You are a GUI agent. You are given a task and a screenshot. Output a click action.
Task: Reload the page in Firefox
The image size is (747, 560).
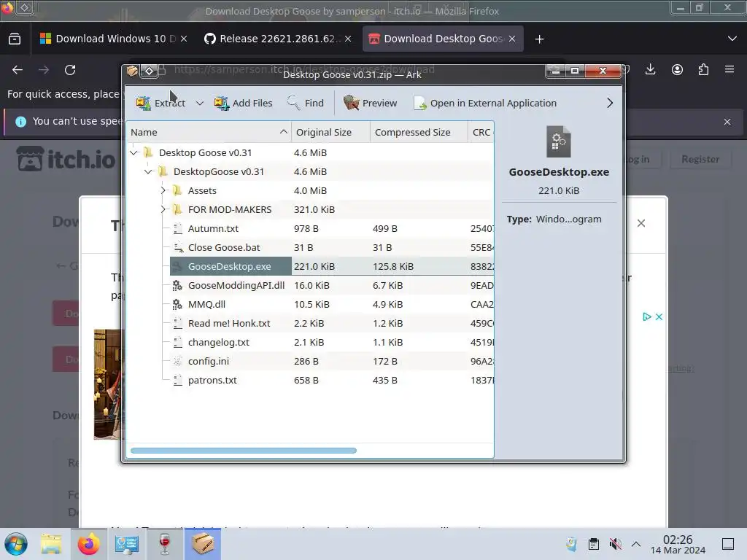[x=70, y=70]
